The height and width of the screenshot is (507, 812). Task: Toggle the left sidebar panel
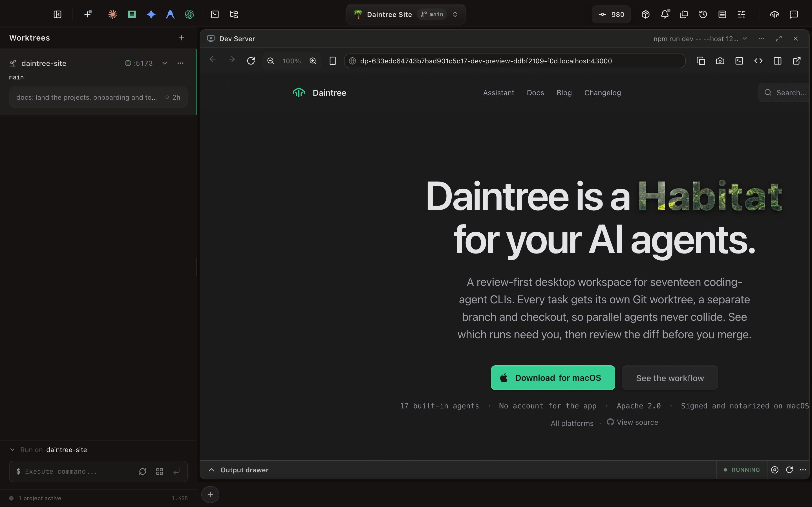(58, 14)
